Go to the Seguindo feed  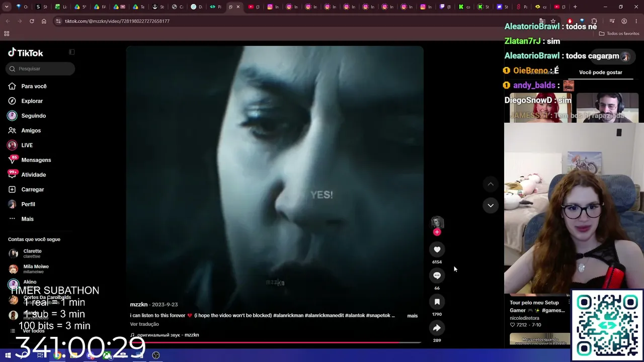(x=33, y=116)
